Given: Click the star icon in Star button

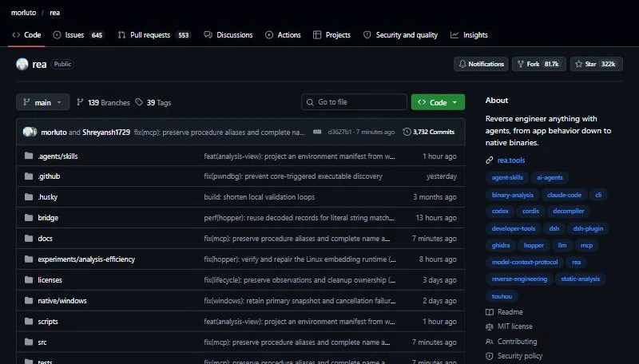Looking at the screenshot, I should [x=578, y=64].
